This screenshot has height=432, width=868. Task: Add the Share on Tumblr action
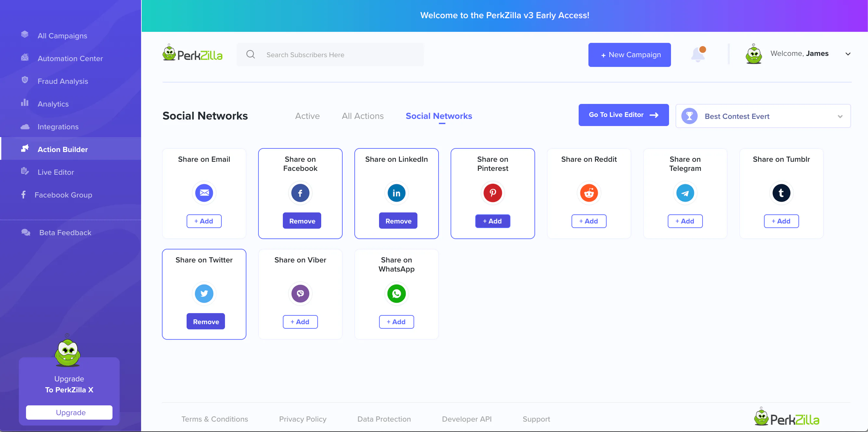pyautogui.click(x=781, y=221)
